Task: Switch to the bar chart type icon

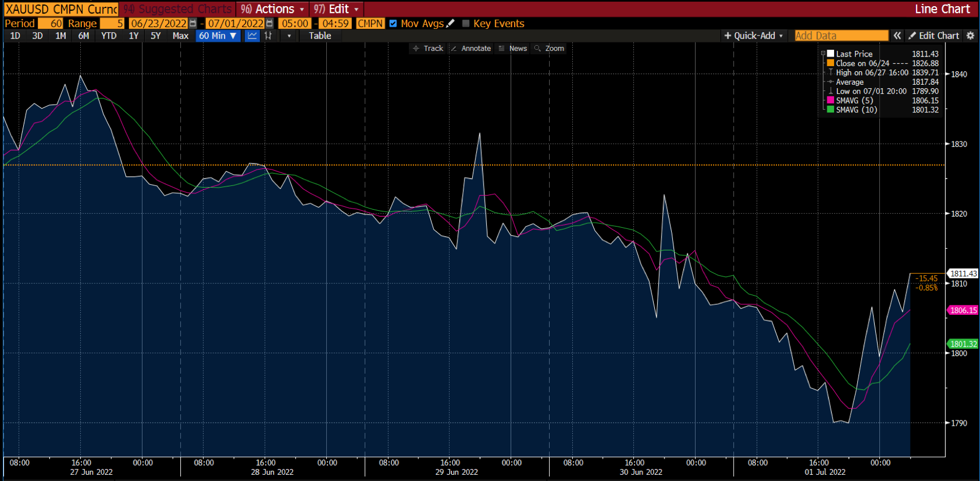Action: 269,36
